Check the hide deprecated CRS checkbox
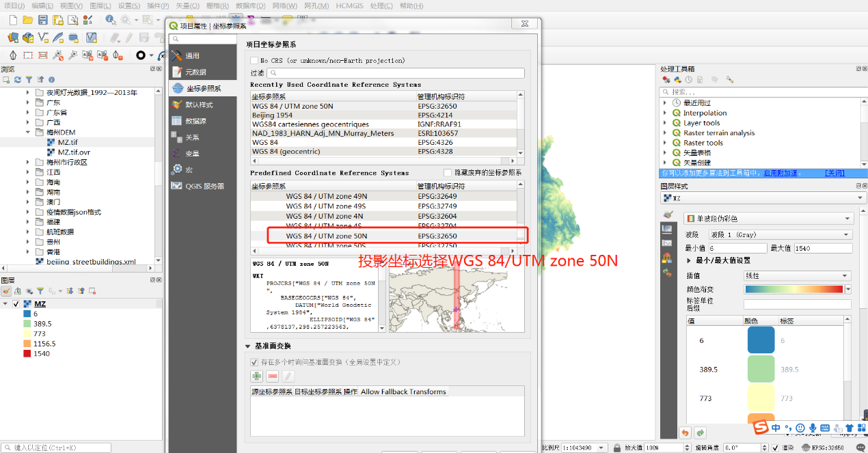Image resolution: width=868 pixels, height=453 pixels. pyautogui.click(x=448, y=173)
